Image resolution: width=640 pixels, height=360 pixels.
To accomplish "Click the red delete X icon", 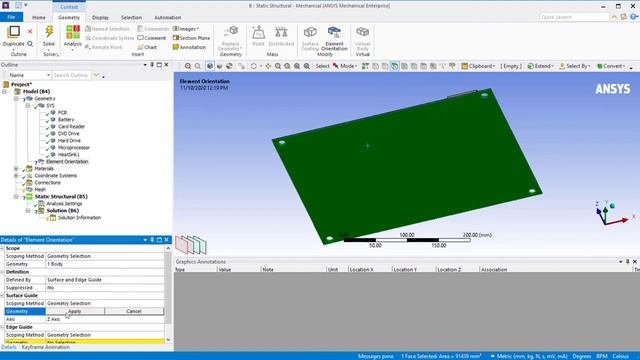I will click(30, 31).
